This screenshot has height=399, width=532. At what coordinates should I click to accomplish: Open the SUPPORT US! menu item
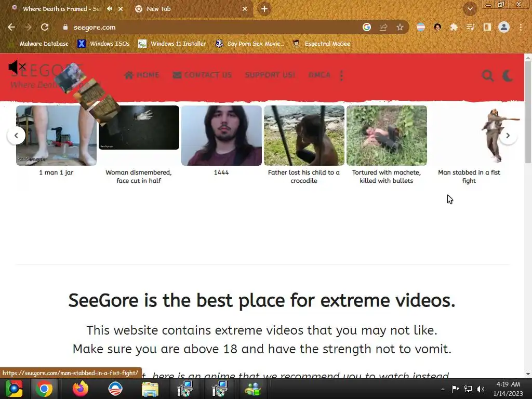point(270,75)
